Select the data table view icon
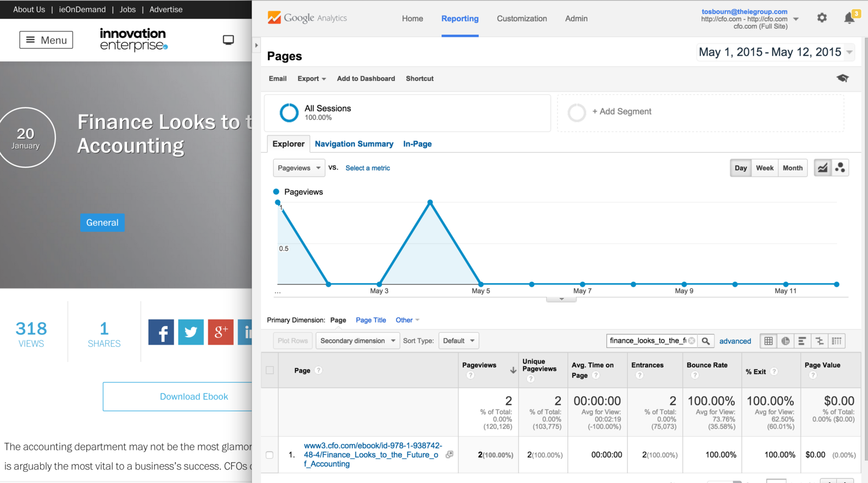This screenshot has width=868, height=483. 769,341
